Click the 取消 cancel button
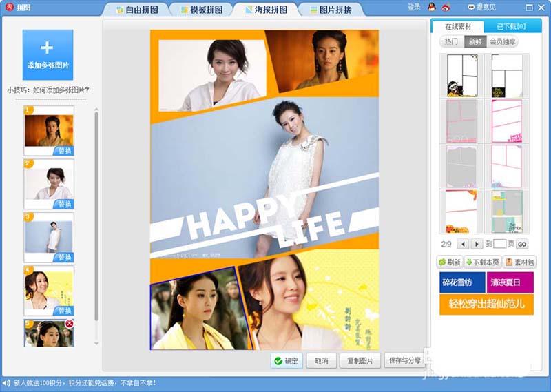This screenshot has height=392, width=551. [x=321, y=361]
